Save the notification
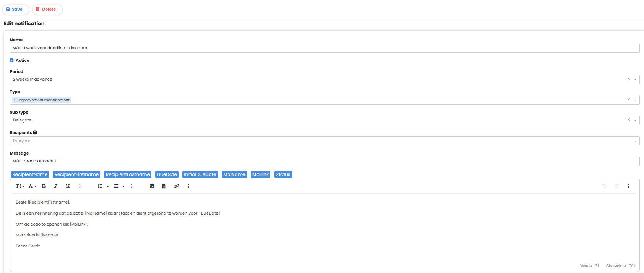Image resolution: width=644 pixels, height=273 pixels. click(x=15, y=9)
